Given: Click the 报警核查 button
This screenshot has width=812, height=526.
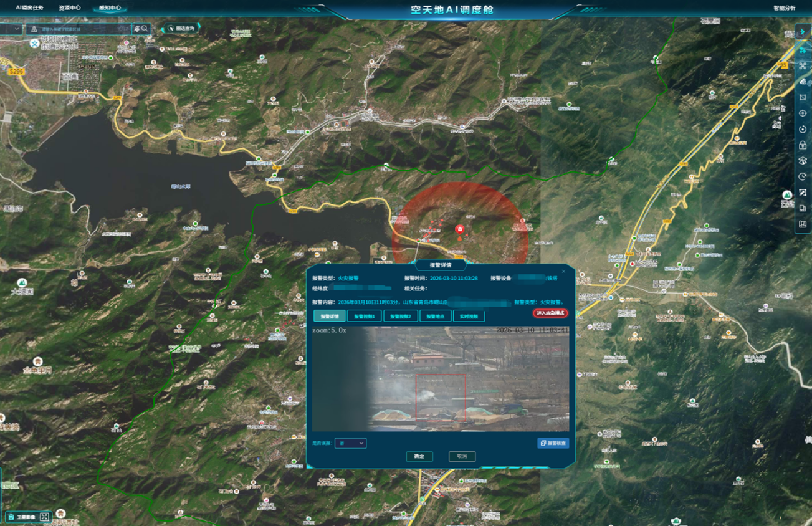Looking at the screenshot, I should [553, 443].
